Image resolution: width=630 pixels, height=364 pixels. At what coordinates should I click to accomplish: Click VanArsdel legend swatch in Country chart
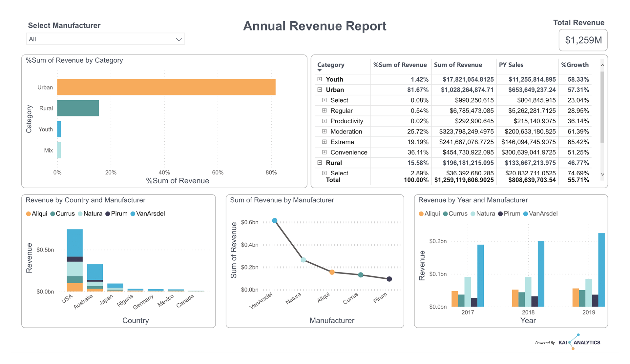pos(133,214)
